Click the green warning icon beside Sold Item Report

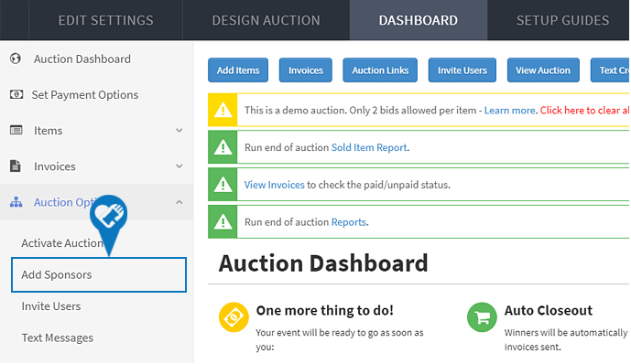[x=223, y=147]
